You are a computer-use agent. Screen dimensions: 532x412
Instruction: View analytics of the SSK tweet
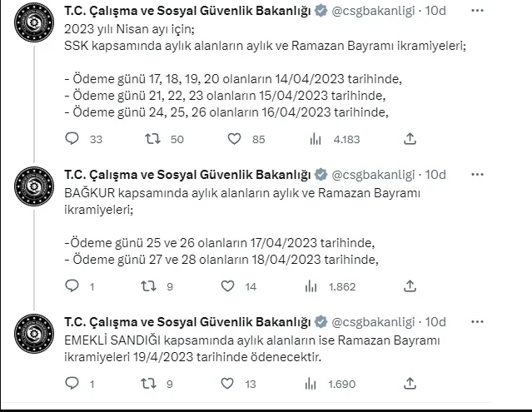point(314,139)
